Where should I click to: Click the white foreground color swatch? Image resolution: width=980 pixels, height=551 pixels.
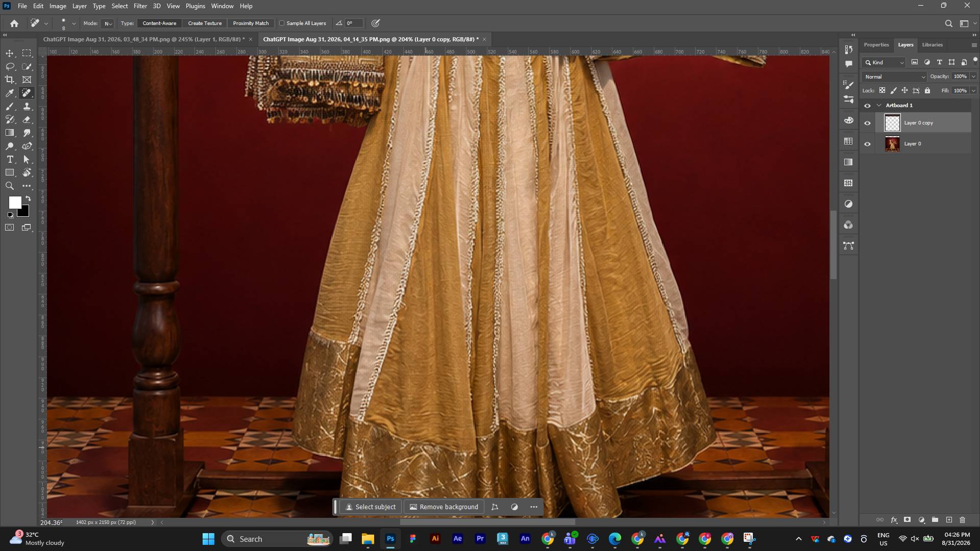[x=14, y=203]
